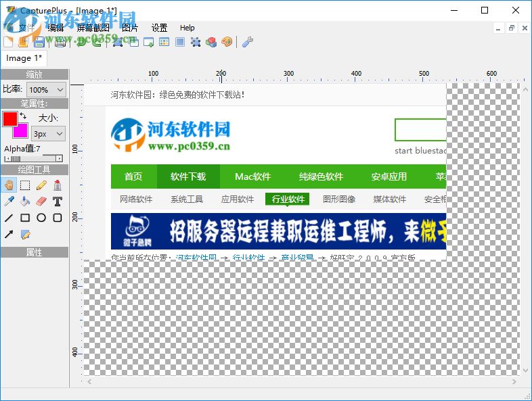Capture full screen via blue square icon
The image size is (532, 401).
[x=180, y=42]
